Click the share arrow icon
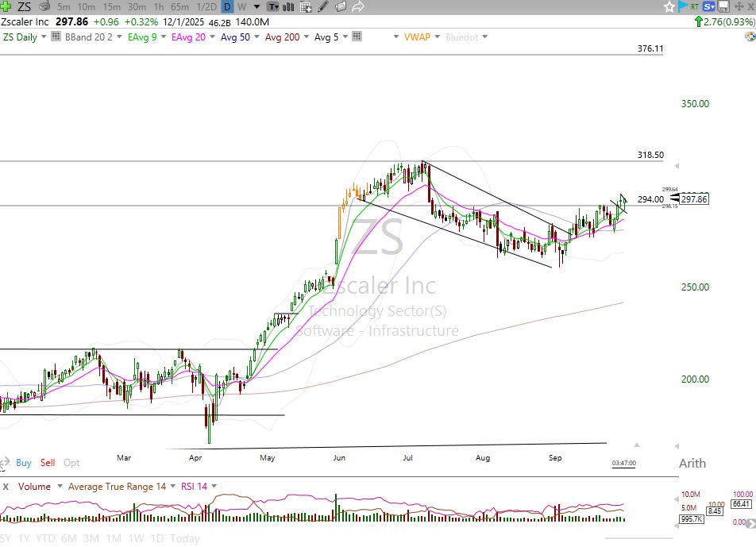This screenshot has height=547, width=756. [357, 6]
